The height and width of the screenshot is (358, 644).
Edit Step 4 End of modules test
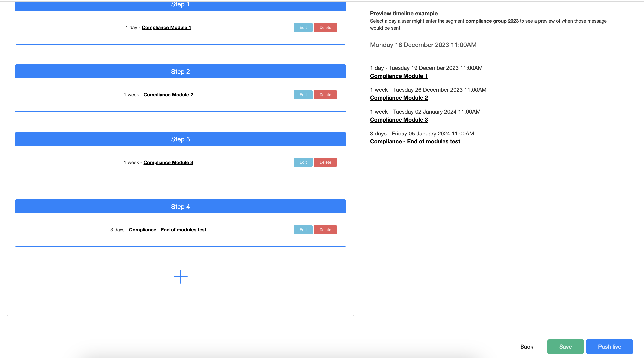pos(303,230)
